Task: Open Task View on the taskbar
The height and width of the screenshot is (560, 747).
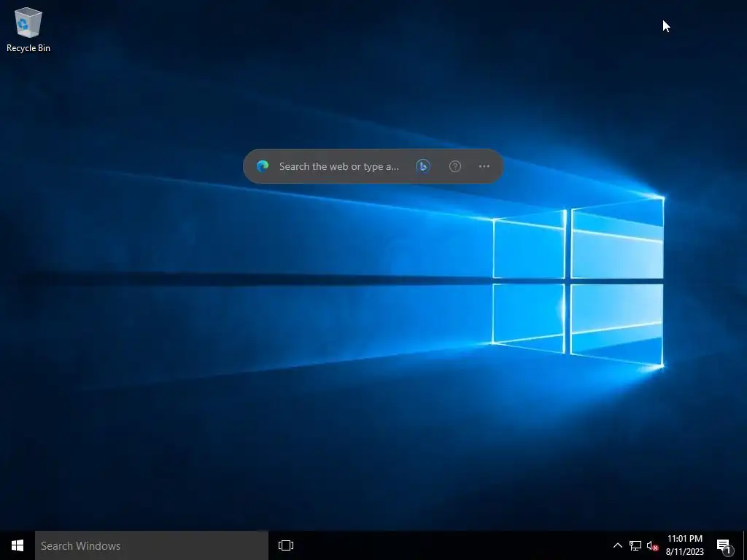Action: [286, 545]
